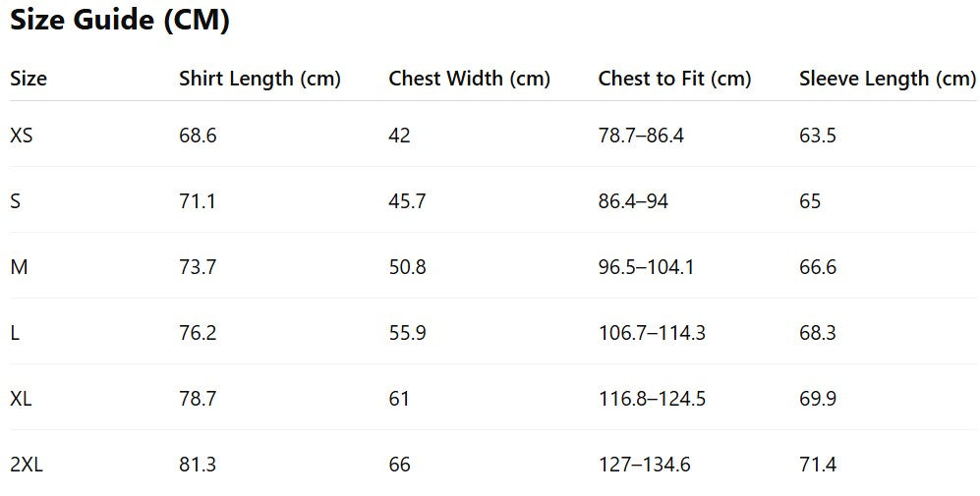This screenshot has width=980, height=496.
Task: Select the Chest to Fit (cm) header
Action: (x=674, y=79)
